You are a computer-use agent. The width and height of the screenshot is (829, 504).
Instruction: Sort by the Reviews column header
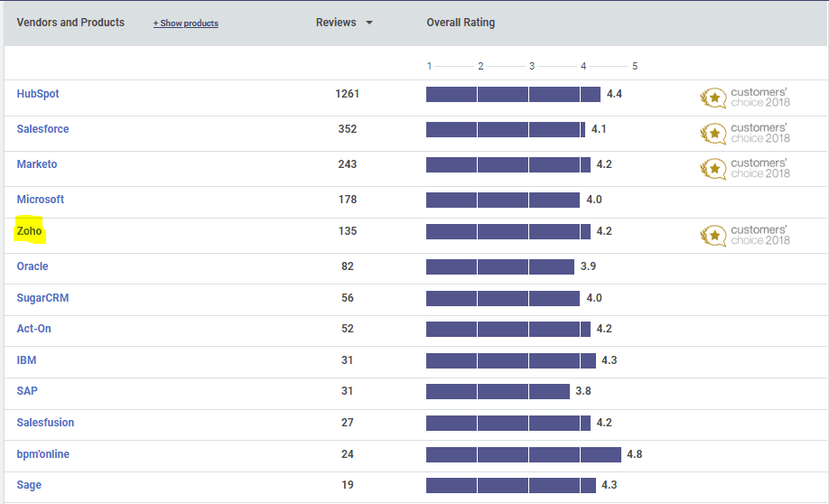pyautogui.click(x=336, y=23)
